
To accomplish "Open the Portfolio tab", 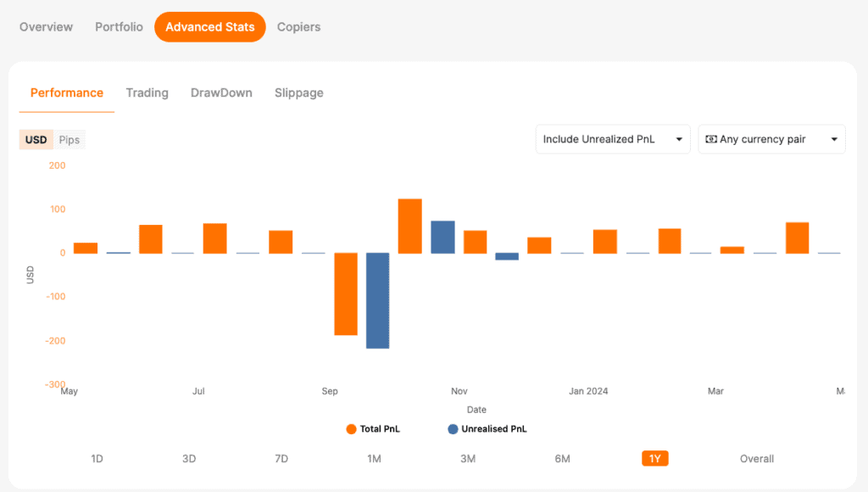I will (x=119, y=26).
